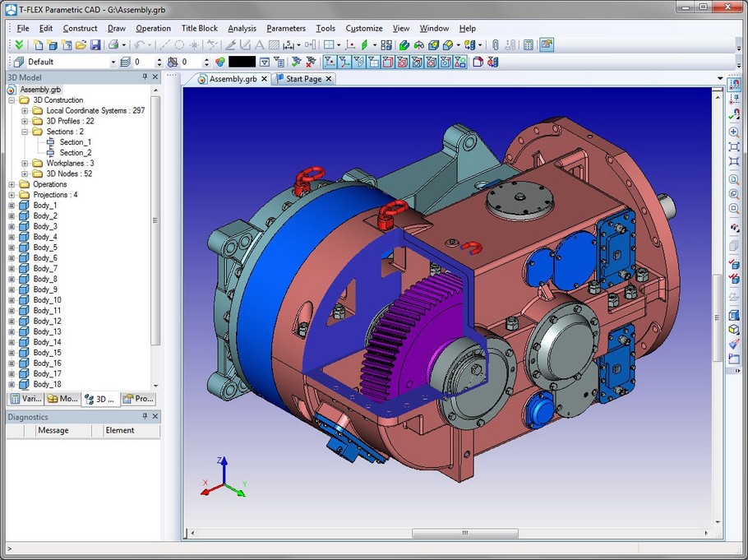
Task: Click the Open folder toolbar icon
Action: (x=81, y=44)
